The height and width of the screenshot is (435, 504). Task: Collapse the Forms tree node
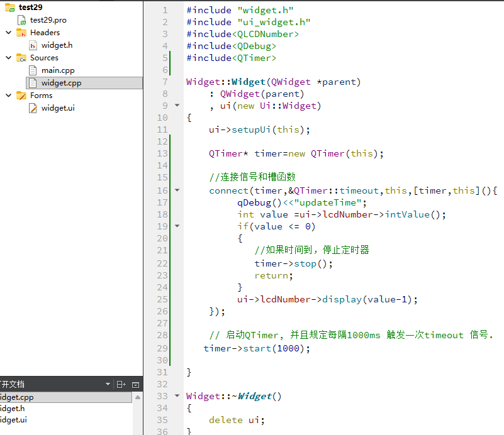coord(9,96)
